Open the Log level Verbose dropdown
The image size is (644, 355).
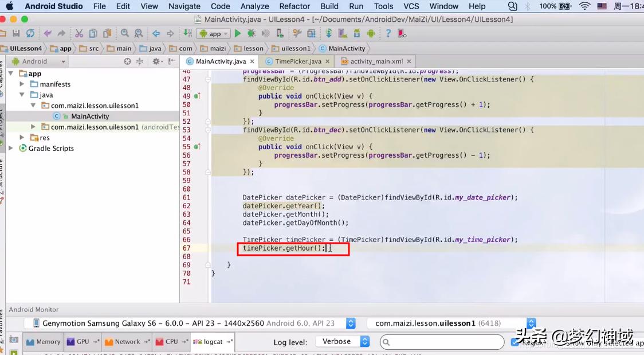[343, 342]
